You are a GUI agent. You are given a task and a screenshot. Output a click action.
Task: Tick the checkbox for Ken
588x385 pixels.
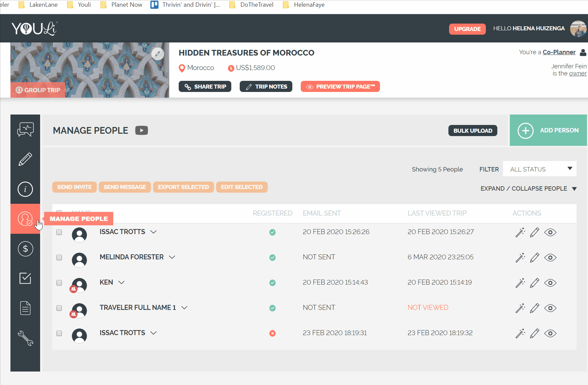pos(59,283)
